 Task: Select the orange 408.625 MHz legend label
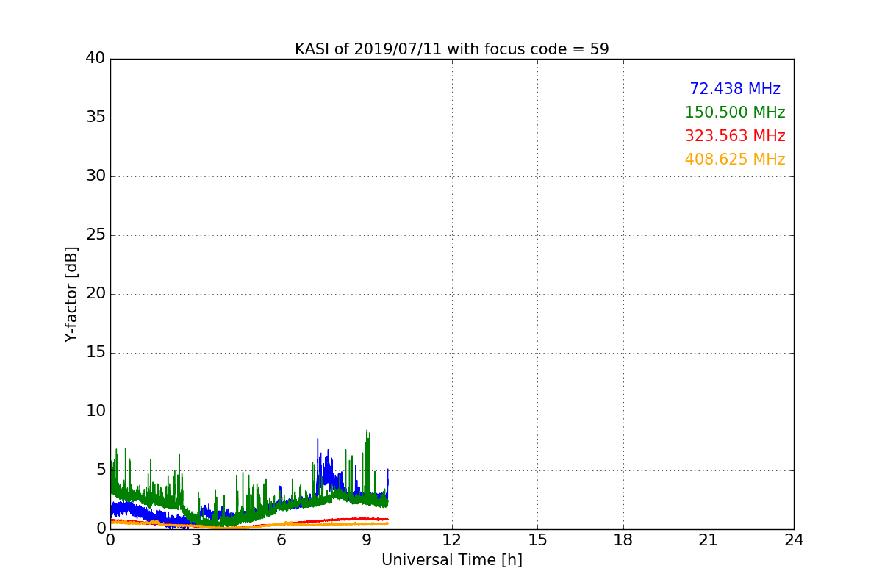(735, 159)
